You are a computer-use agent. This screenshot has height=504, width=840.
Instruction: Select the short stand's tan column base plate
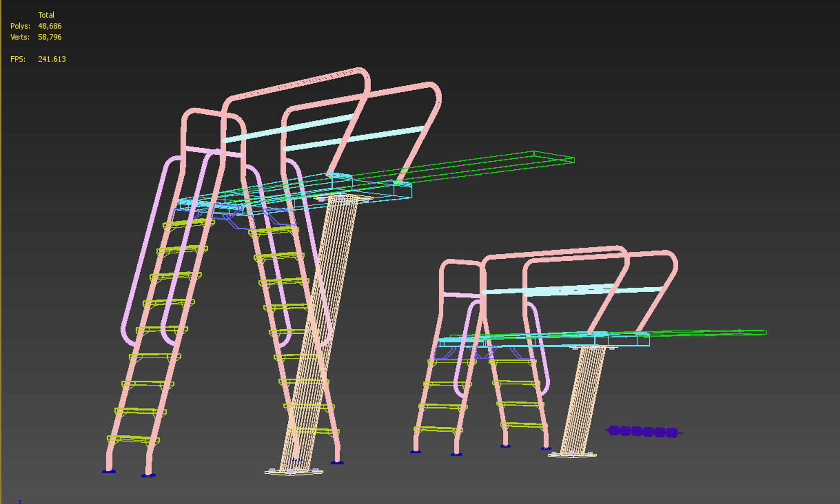pyautogui.click(x=572, y=454)
